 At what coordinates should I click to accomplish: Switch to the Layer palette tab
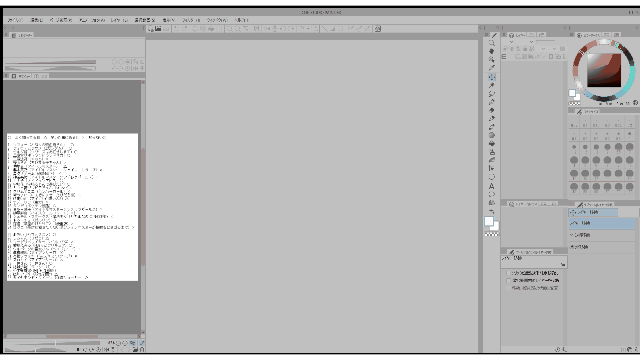click(x=517, y=35)
